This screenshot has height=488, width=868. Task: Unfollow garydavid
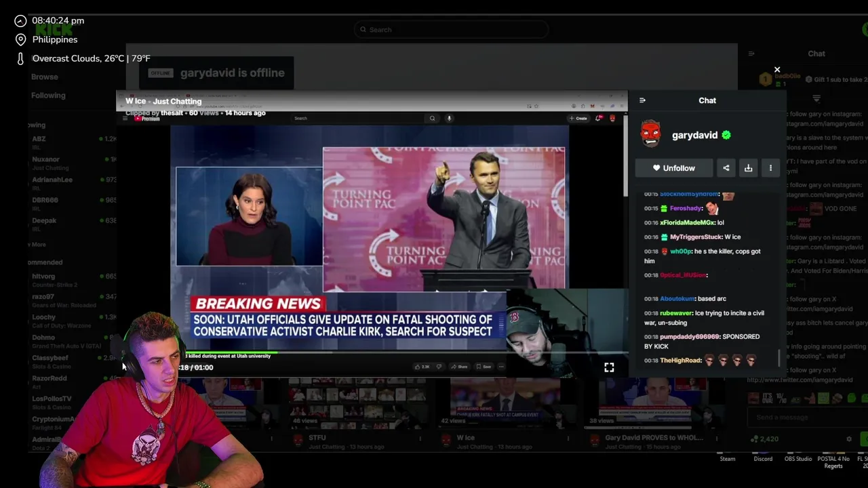pos(674,168)
